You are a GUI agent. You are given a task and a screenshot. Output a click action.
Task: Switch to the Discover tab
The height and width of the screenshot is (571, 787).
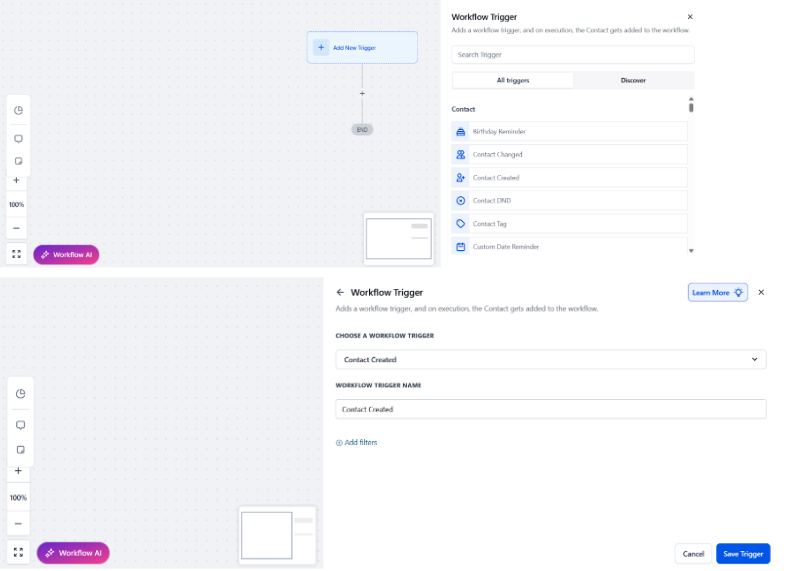pyautogui.click(x=633, y=80)
